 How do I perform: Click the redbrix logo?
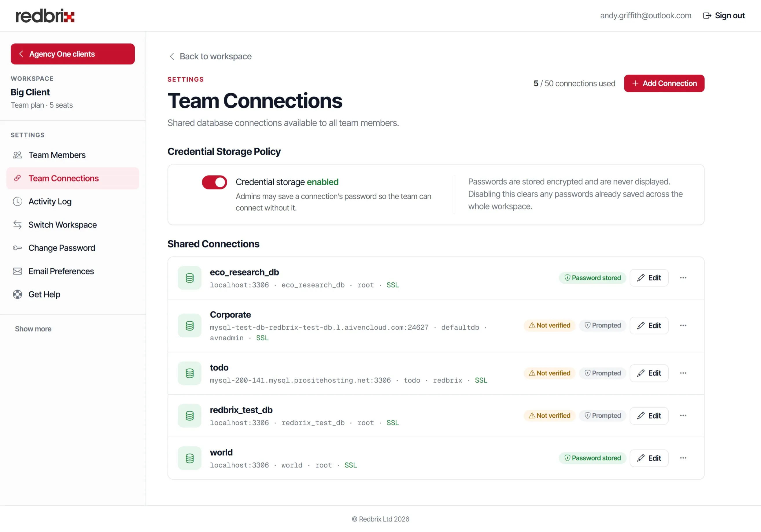pyautogui.click(x=45, y=16)
